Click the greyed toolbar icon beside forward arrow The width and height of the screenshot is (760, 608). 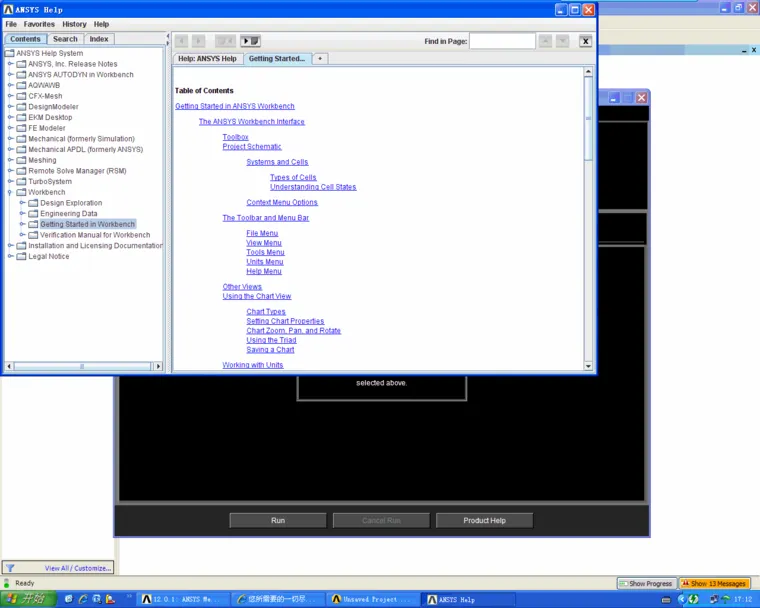(225, 41)
